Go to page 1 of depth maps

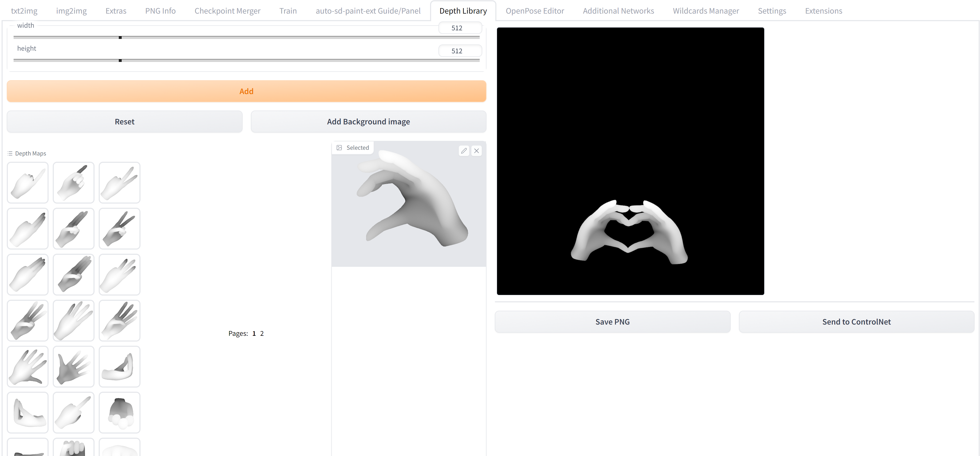coord(254,333)
